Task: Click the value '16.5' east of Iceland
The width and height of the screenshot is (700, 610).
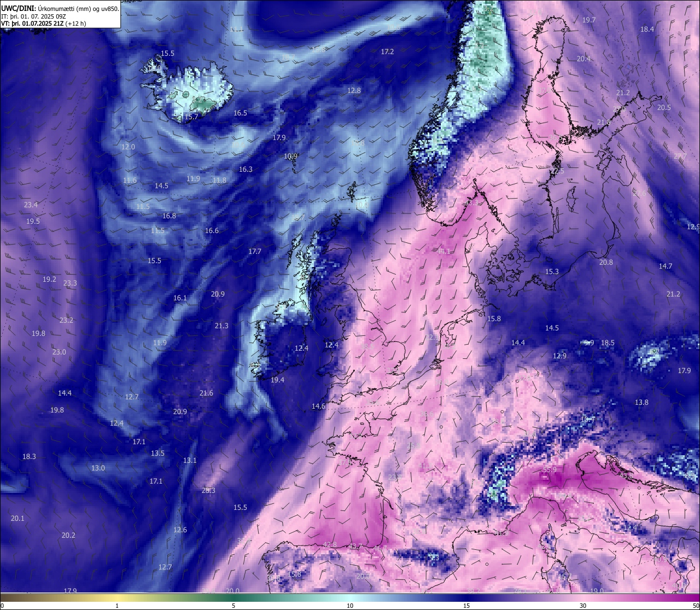Action: (240, 113)
